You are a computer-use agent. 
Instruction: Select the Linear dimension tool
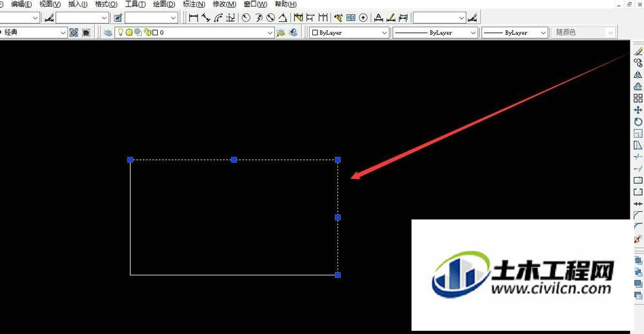pos(193,17)
